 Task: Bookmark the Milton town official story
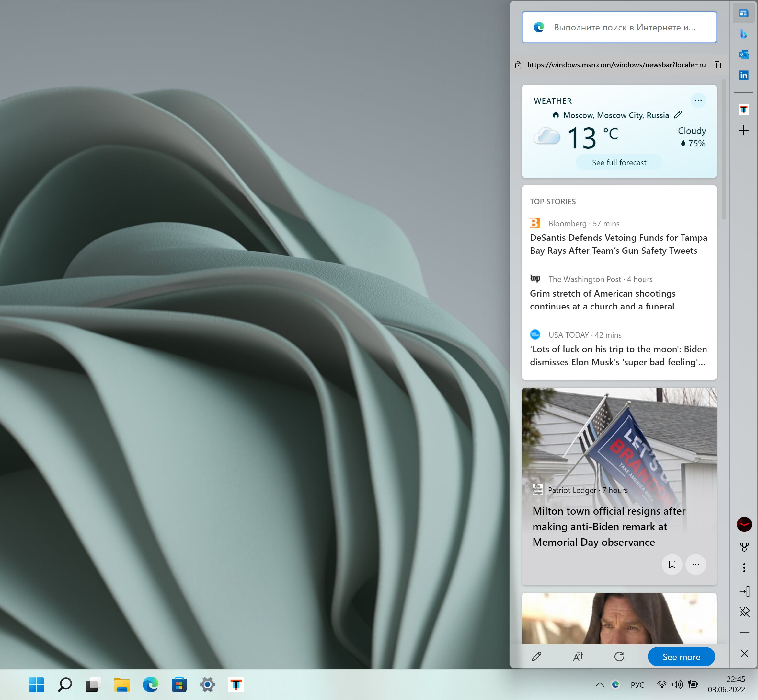[x=672, y=565]
